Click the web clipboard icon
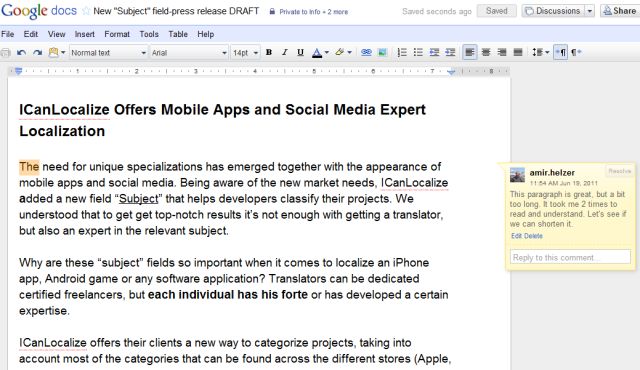This screenshot has height=370, width=640. (x=53, y=52)
